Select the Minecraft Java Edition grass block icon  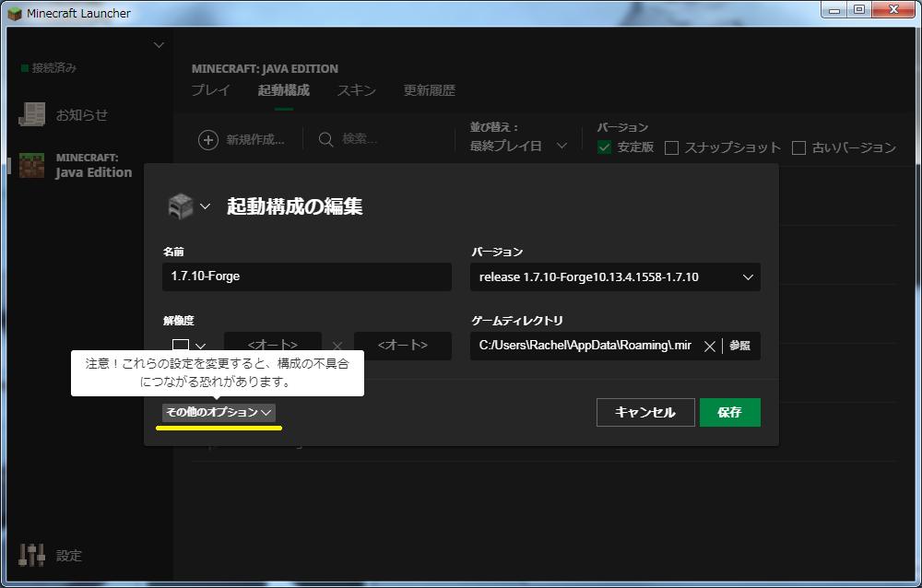pyautogui.click(x=31, y=165)
